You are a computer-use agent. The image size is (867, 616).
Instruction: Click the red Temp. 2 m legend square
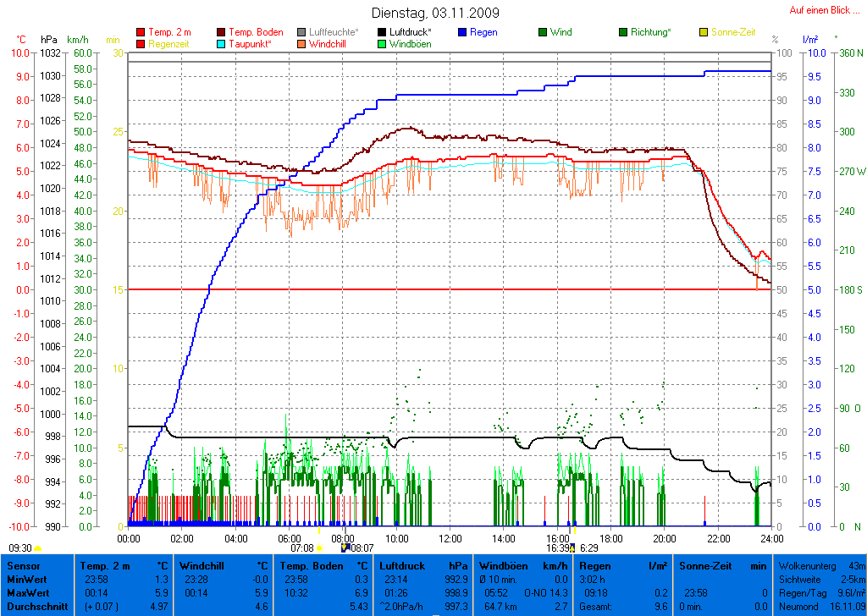coord(141,32)
